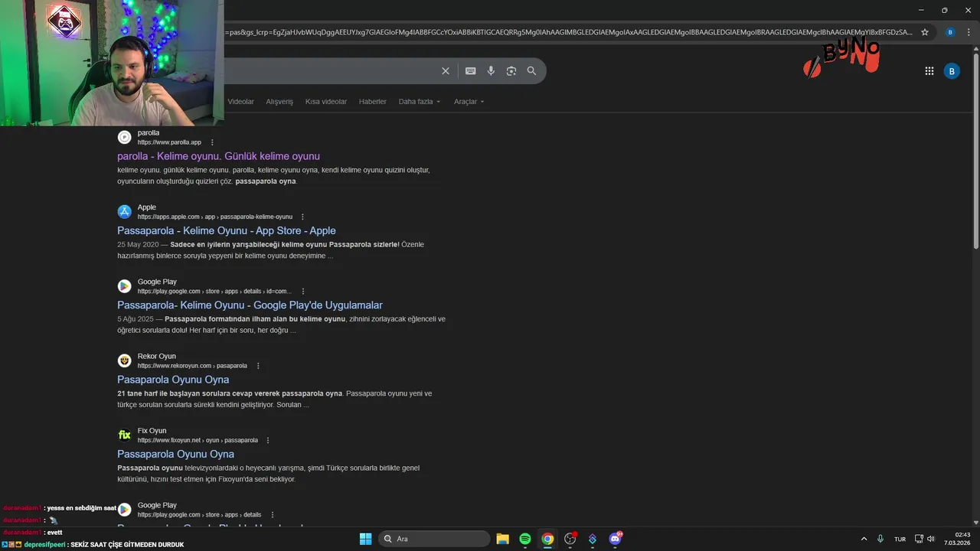980x551 pixels.
Task: Open Passaparola App Store result link
Action: coord(227,230)
